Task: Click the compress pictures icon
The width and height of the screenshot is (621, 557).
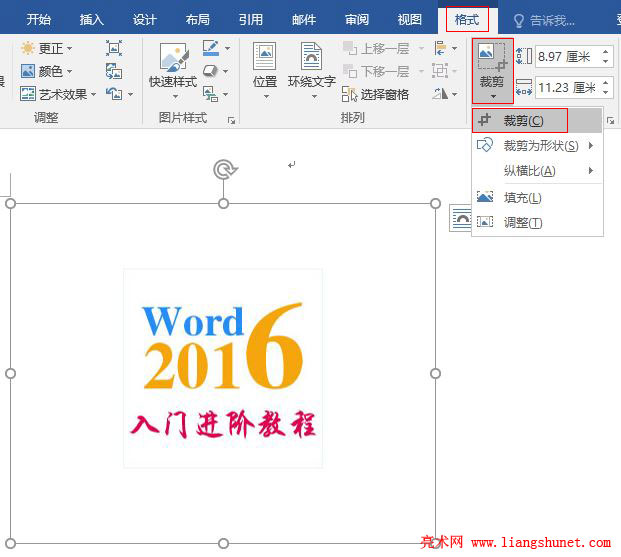Action: point(114,48)
